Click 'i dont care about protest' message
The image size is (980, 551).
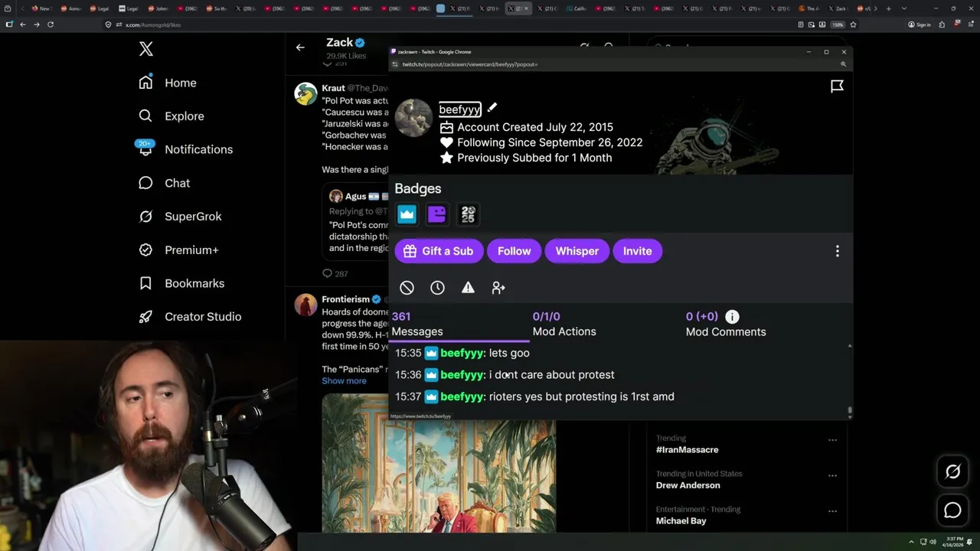pos(551,375)
